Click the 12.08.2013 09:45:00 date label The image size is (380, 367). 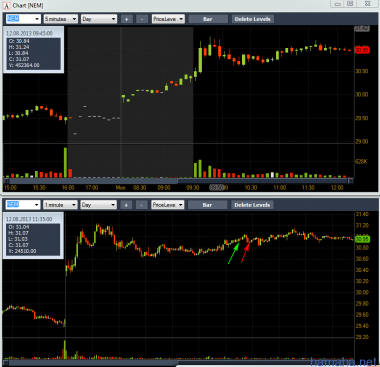pos(29,33)
